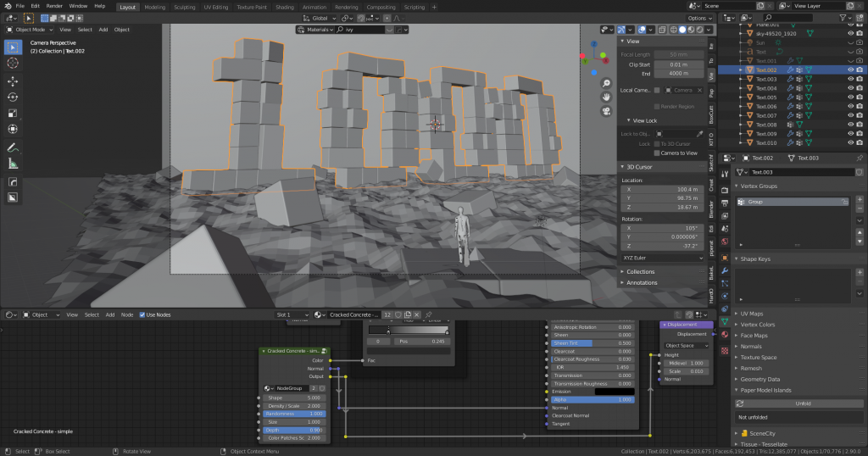Viewport: 868px width, 456px height.
Task: Select the Rotate tool
Action: (x=13, y=97)
